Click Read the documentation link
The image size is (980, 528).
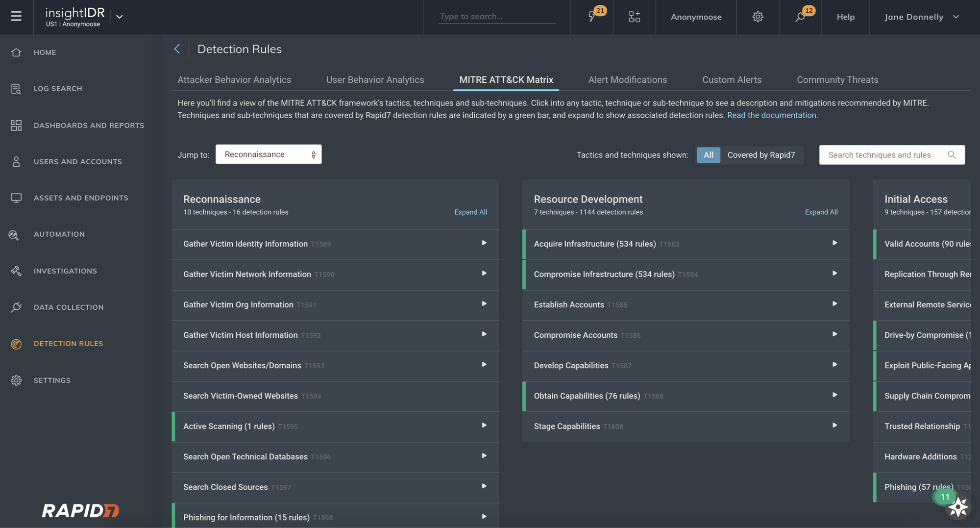click(772, 115)
